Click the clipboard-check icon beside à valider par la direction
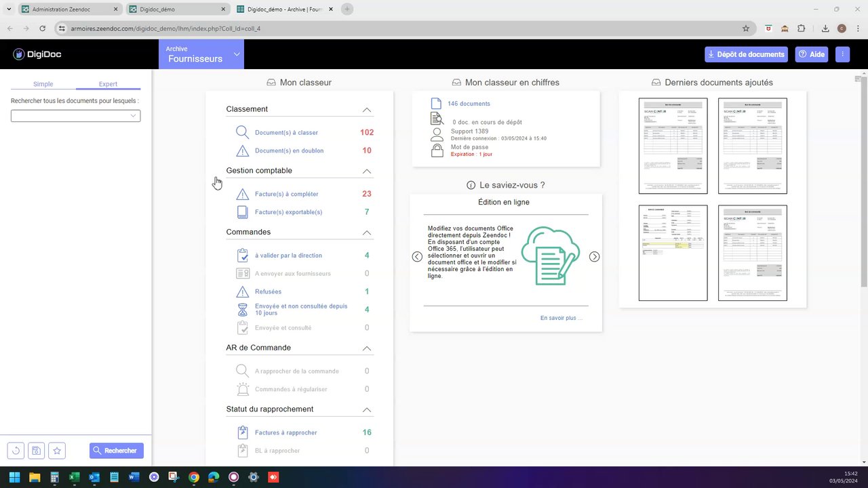This screenshot has height=488, width=868. [242, 256]
